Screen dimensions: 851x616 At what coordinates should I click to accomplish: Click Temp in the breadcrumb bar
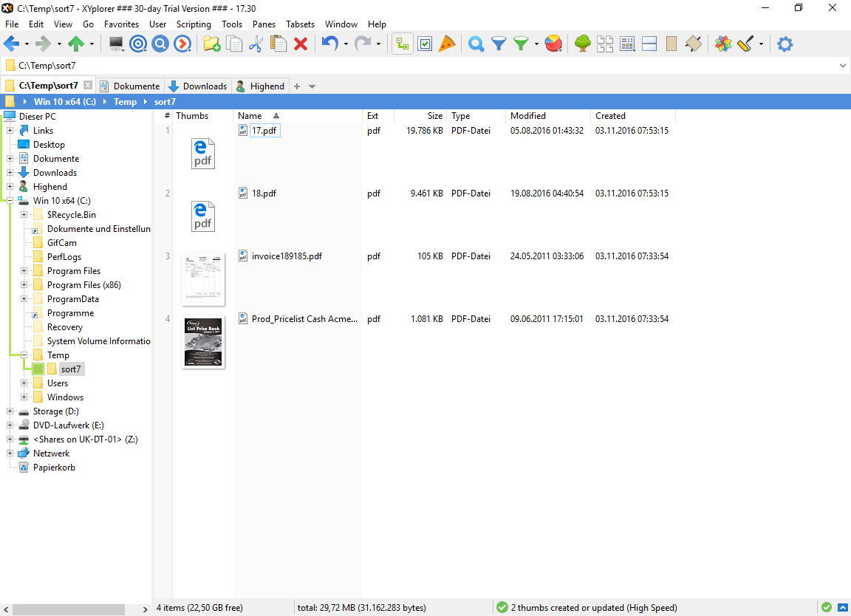click(x=125, y=102)
